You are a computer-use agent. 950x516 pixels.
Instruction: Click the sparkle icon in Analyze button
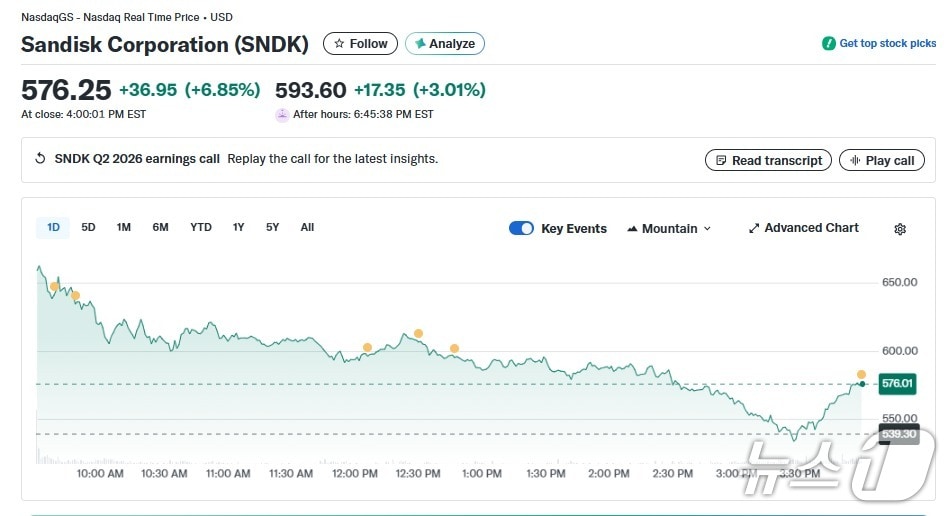click(420, 44)
